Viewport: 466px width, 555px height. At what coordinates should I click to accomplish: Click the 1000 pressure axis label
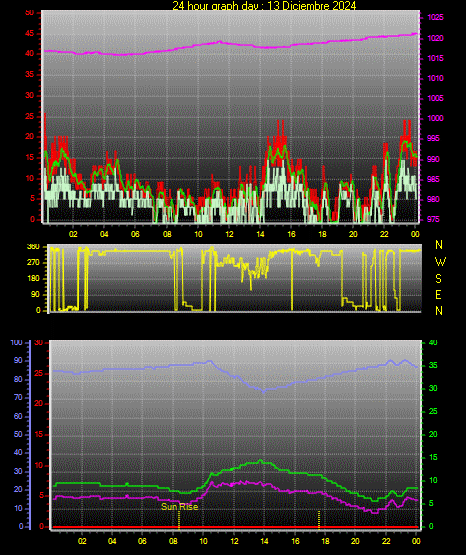tap(435, 118)
